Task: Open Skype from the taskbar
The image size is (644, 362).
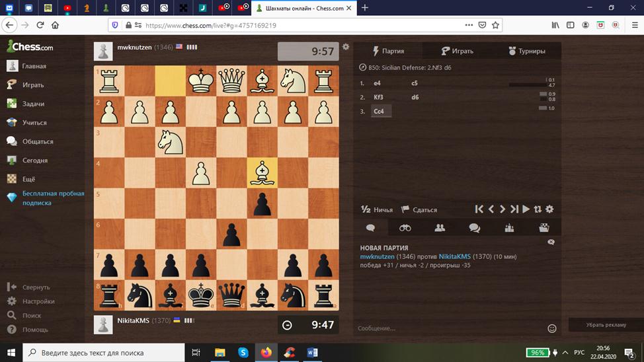Action: pyautogui.click(x=243, y=353)
